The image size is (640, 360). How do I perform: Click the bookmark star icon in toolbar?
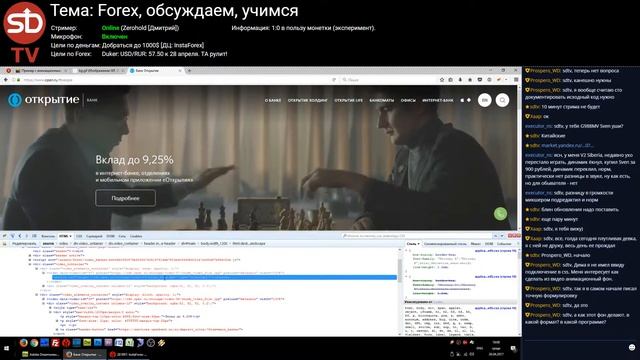[x=442, y=80]
